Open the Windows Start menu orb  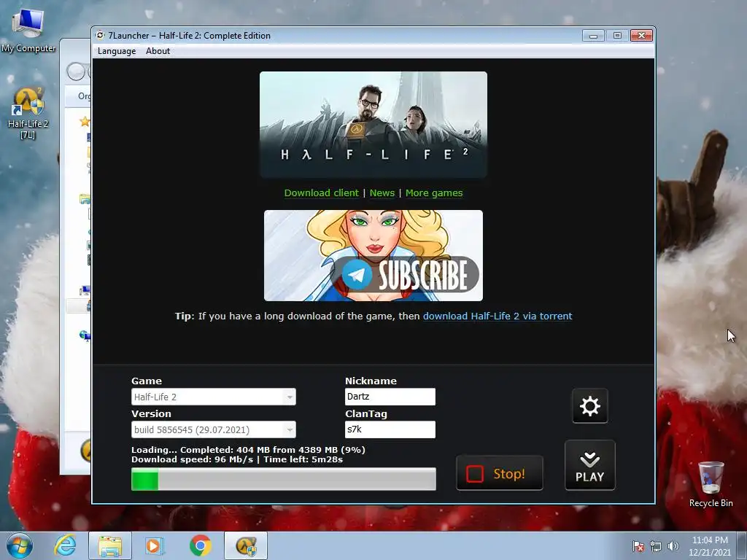[20, 545]
